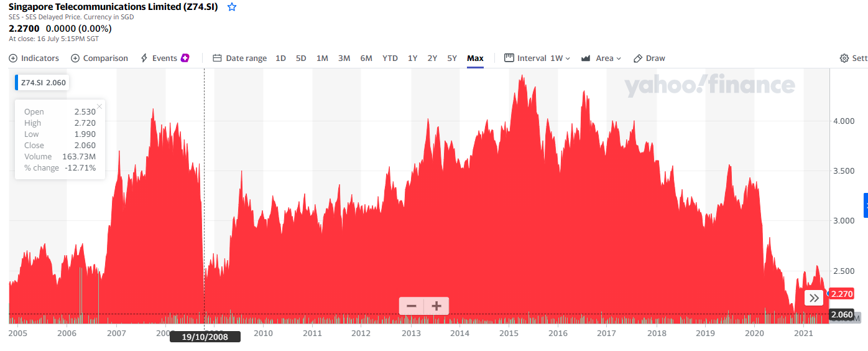Click Singapore Telecommunications Limited title
Screen dimensions: 868x351
click(113, 7)
